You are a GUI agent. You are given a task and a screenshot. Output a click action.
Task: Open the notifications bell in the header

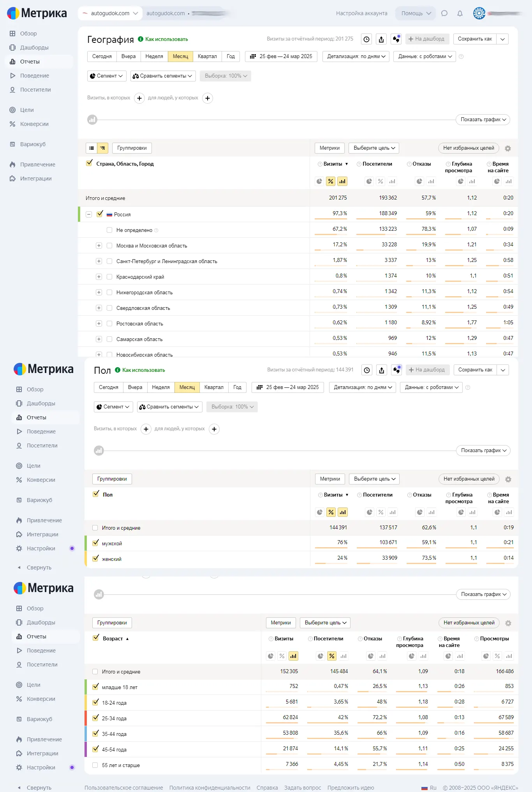tap(460, 13)
